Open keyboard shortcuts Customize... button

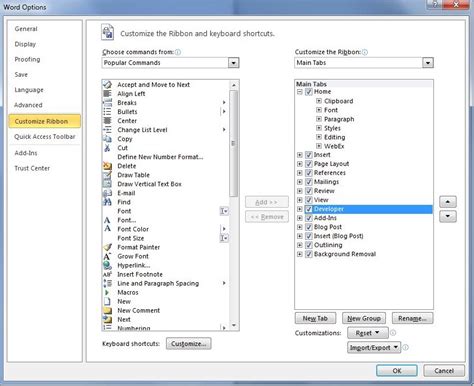click(x=189, y=344)
